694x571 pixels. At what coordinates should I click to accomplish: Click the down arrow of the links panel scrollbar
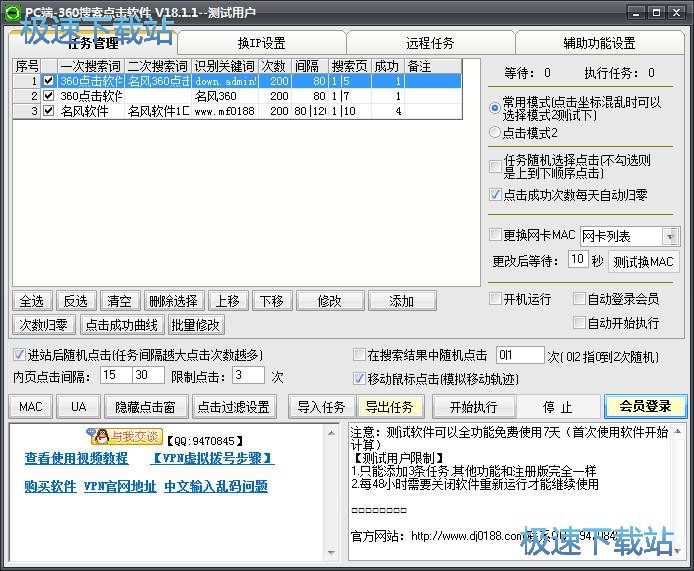[332, 552]
